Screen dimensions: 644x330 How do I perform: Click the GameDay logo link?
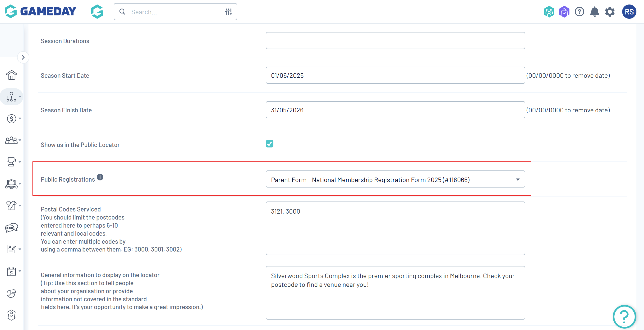(40, 12)
